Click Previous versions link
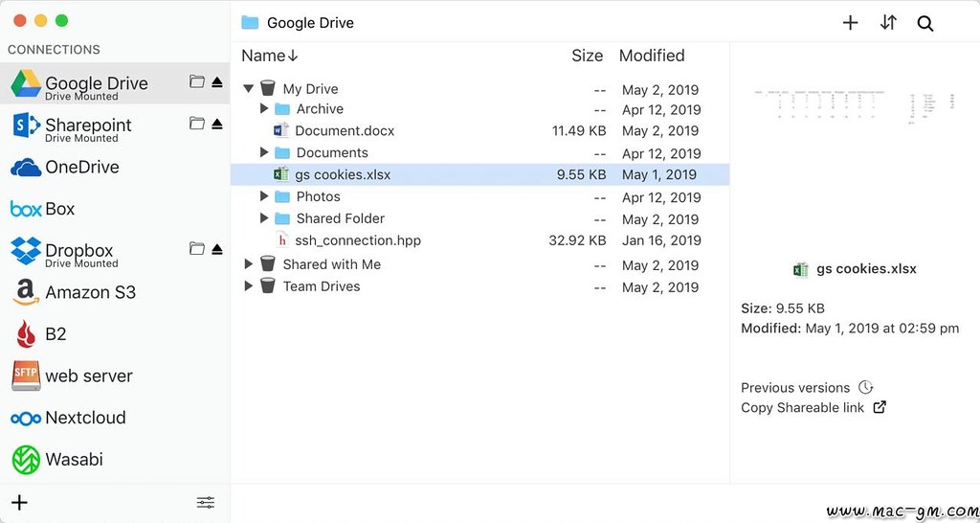This screenshot has width=980, height=523. tap(795, 388)
